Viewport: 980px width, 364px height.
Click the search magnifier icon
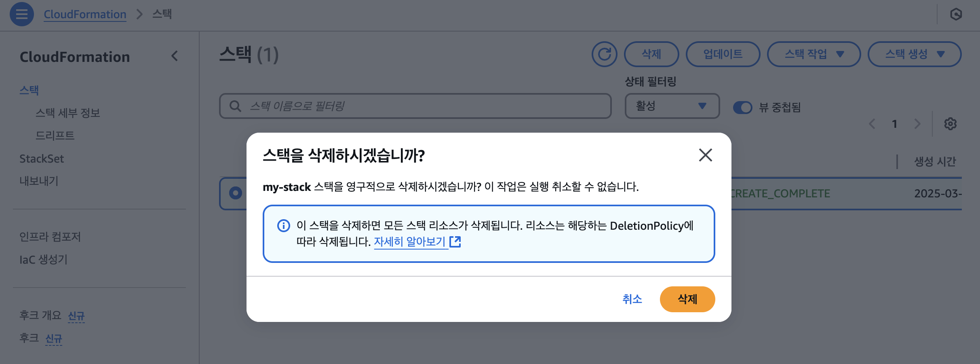235,106
